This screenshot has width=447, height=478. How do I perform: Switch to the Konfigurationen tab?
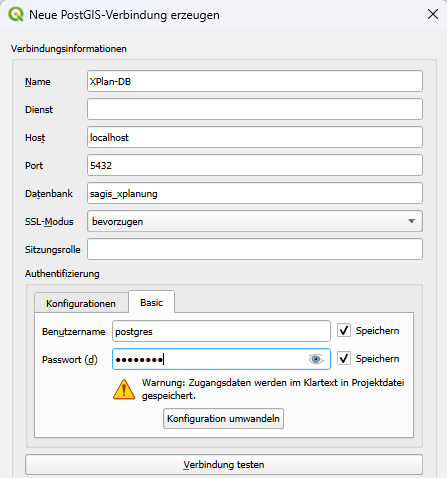[81, 303]
